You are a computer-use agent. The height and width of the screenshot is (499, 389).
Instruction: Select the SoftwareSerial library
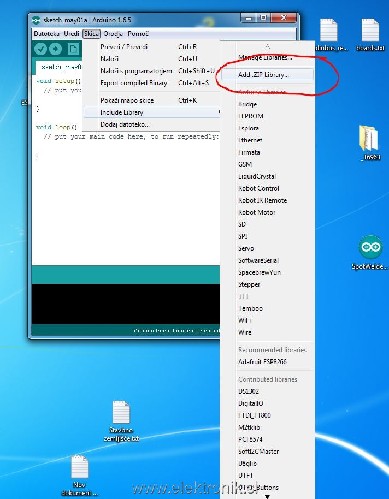[258, 260]
